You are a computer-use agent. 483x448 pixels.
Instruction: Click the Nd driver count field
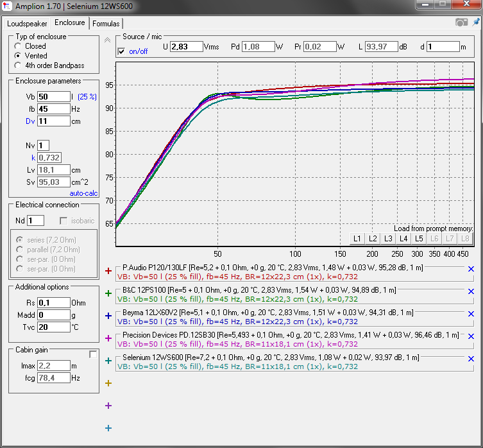(x=35, y=221)
